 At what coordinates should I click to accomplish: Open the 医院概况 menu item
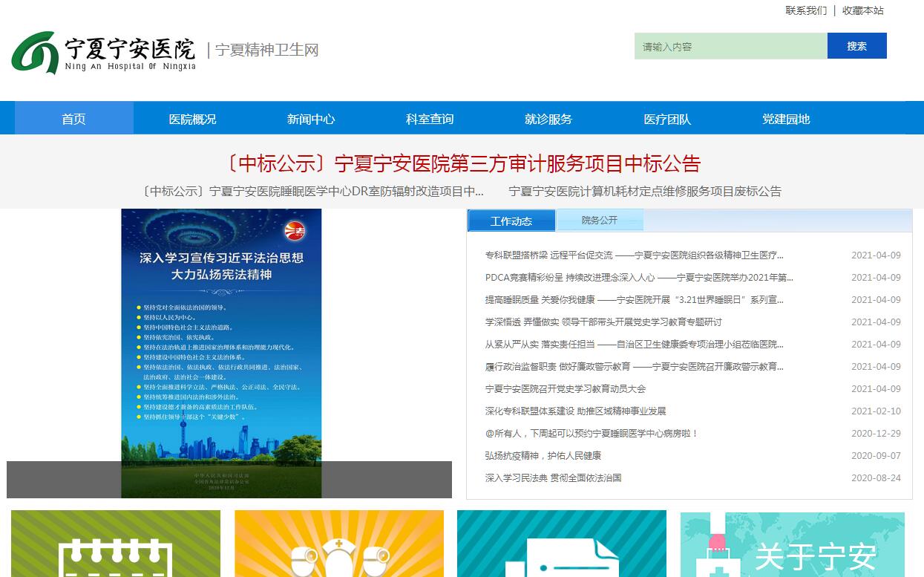click(x=193, y=119)
